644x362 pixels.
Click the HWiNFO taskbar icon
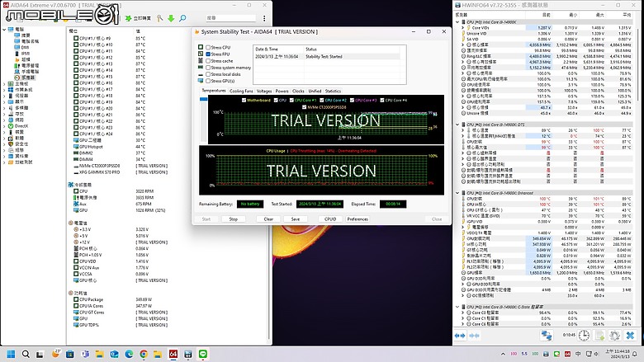[x=188, y=354]
